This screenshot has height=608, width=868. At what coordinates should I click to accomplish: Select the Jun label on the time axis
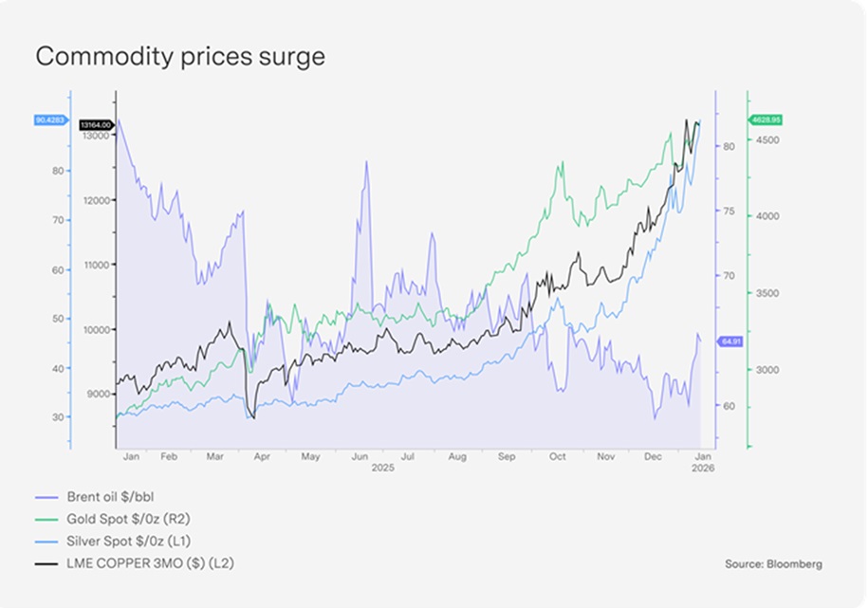[360, 457]
